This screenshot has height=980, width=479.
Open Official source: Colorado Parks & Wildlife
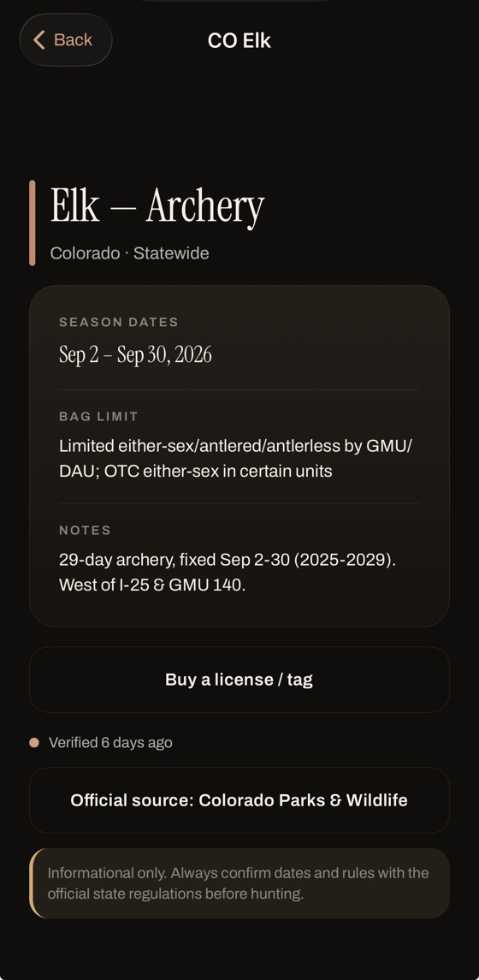pyautogui.click(x=239, y=800)
